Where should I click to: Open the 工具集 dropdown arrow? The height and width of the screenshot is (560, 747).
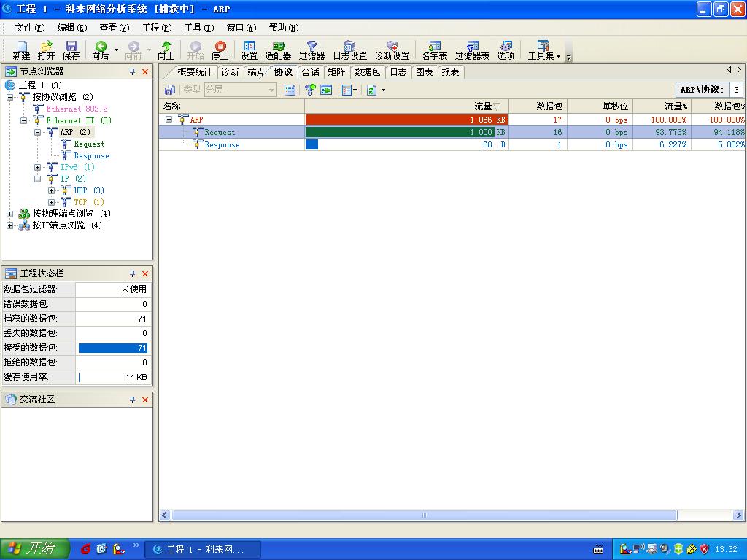click(558, 56)
